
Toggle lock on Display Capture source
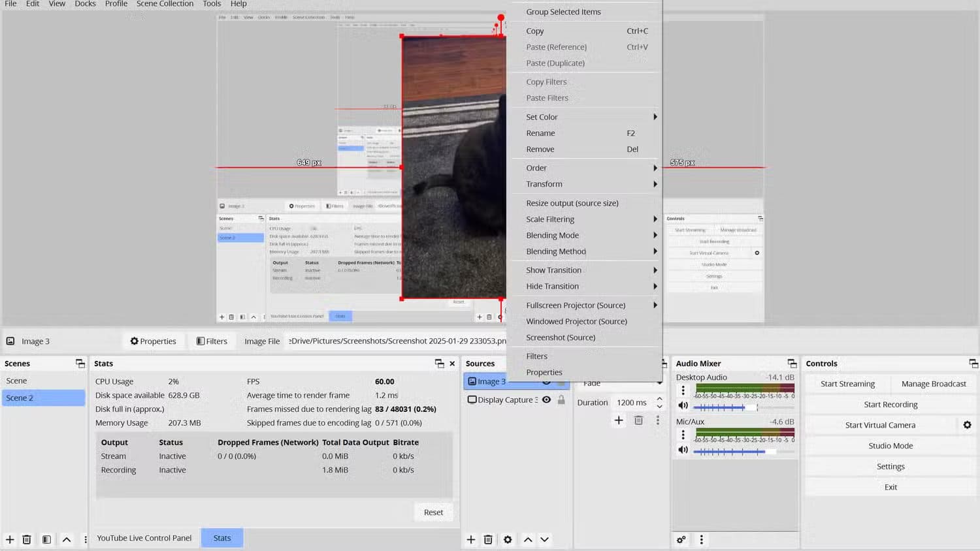pyautogui.click(x=561, y=400)
